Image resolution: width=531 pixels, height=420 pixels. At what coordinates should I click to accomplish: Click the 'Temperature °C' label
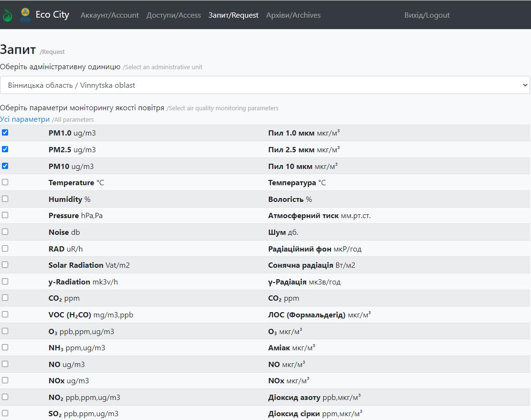click(x=76, y=183)
